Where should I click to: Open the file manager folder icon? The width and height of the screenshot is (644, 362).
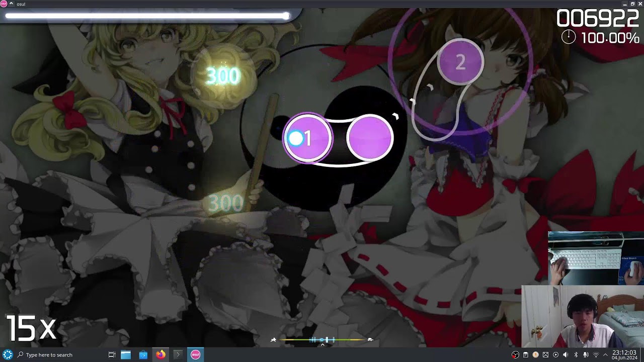126,355
